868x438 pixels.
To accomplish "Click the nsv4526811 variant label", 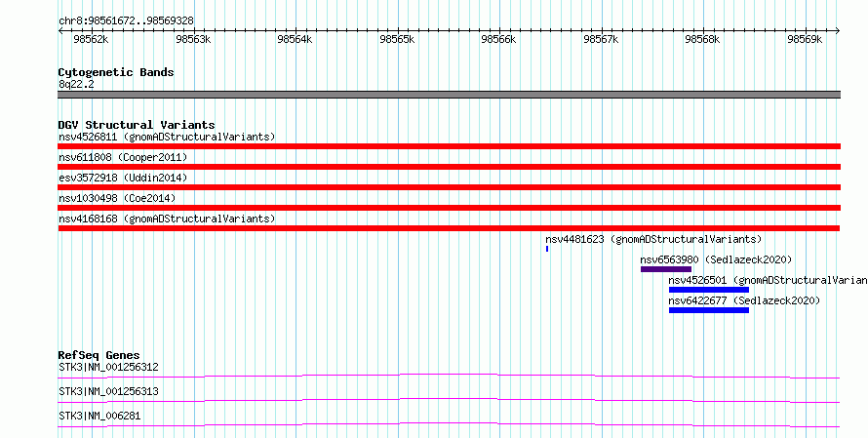I will (167, 137).
